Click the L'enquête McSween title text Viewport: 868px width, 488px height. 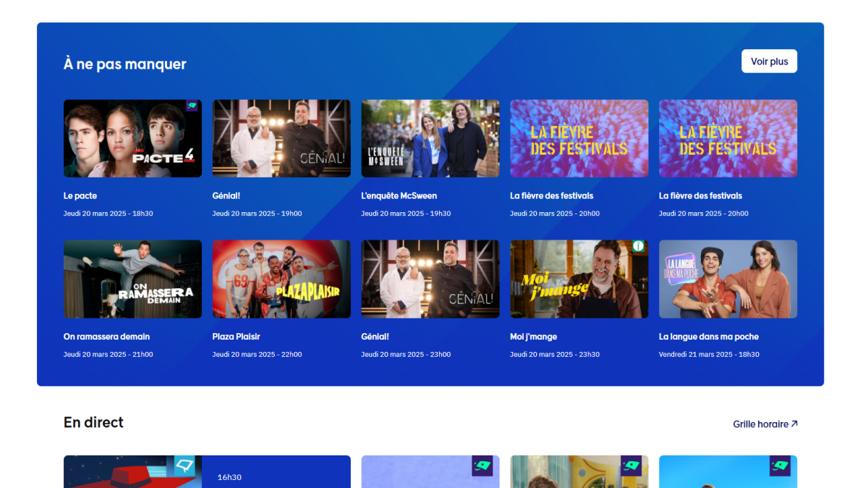coord(399,195)
